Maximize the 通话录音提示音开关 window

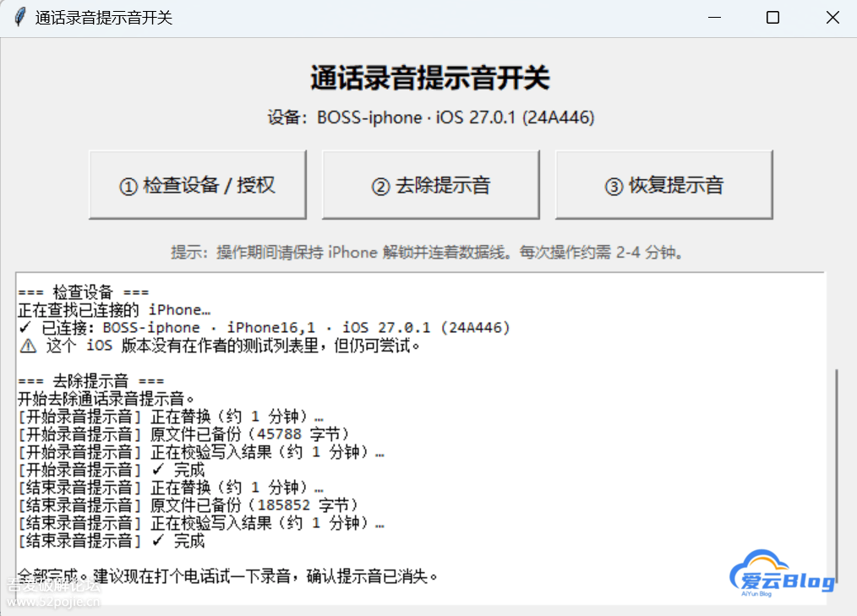click(x=772, y=18)
